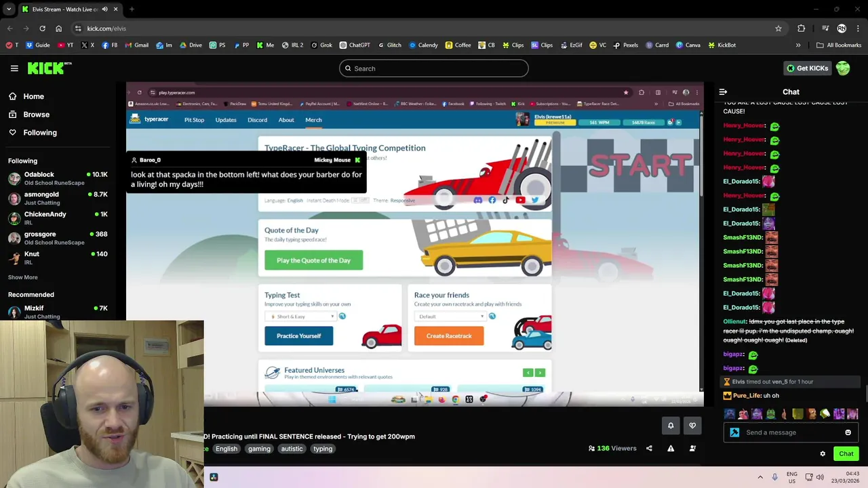Switch ENG US input language
Screen dimensions: 868x488
coord(792,477)
